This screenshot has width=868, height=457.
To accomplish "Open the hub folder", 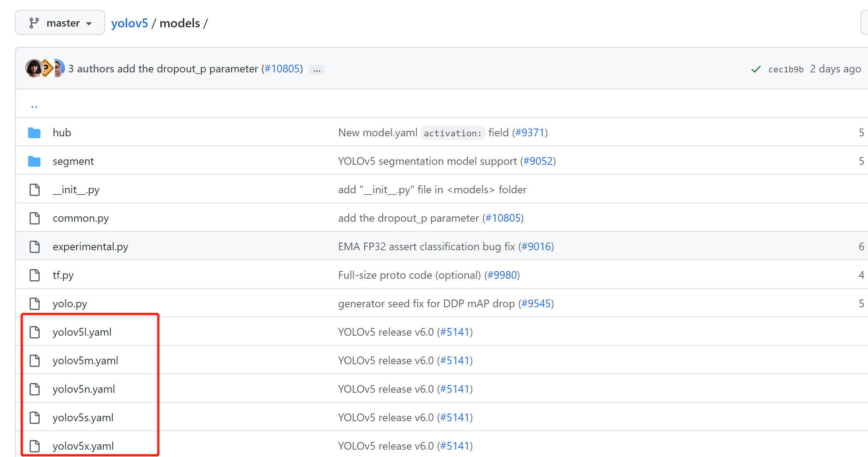I will [62, 132].
